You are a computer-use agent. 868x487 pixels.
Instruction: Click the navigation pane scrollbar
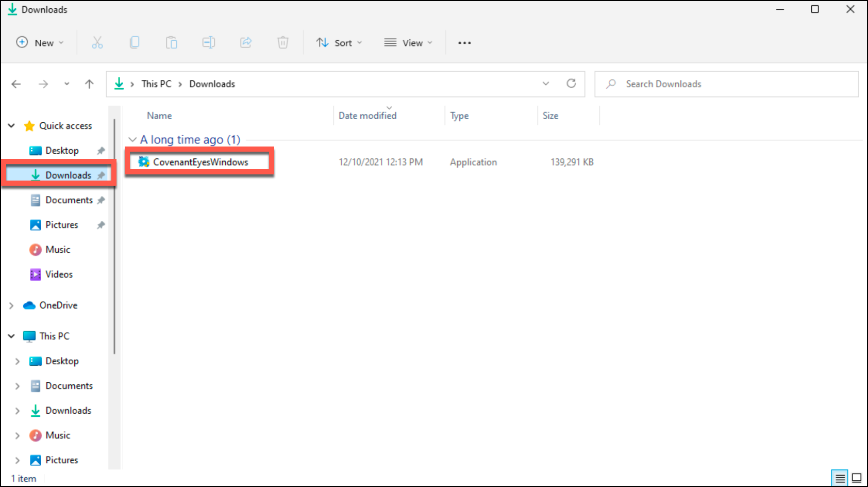tap(114, 237)
